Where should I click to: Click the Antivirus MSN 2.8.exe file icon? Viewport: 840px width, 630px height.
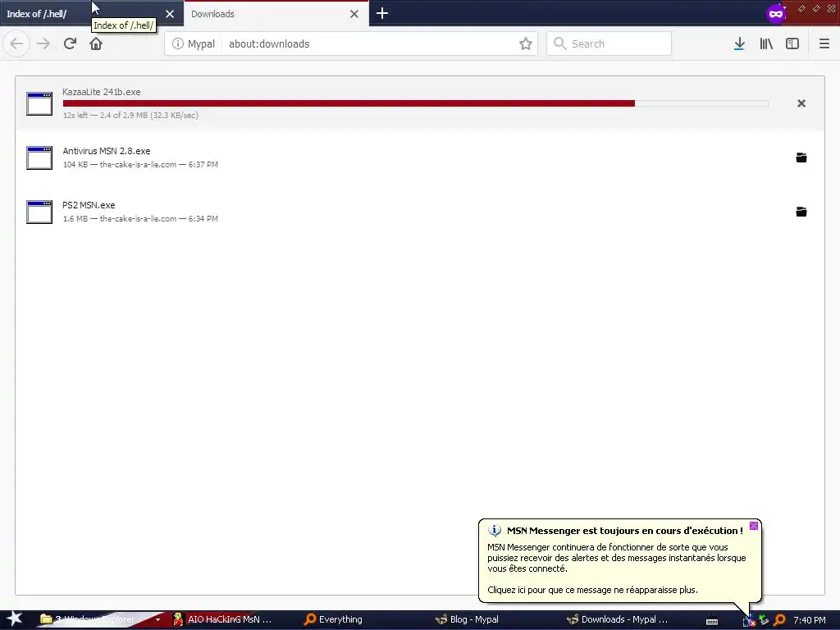[x=39, y=158]
